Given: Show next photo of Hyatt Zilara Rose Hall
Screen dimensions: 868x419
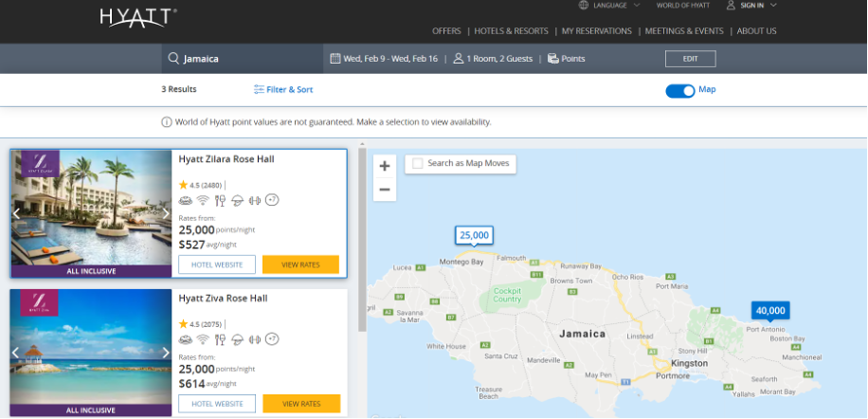Looking at the screenshot, I should point(166,213).
